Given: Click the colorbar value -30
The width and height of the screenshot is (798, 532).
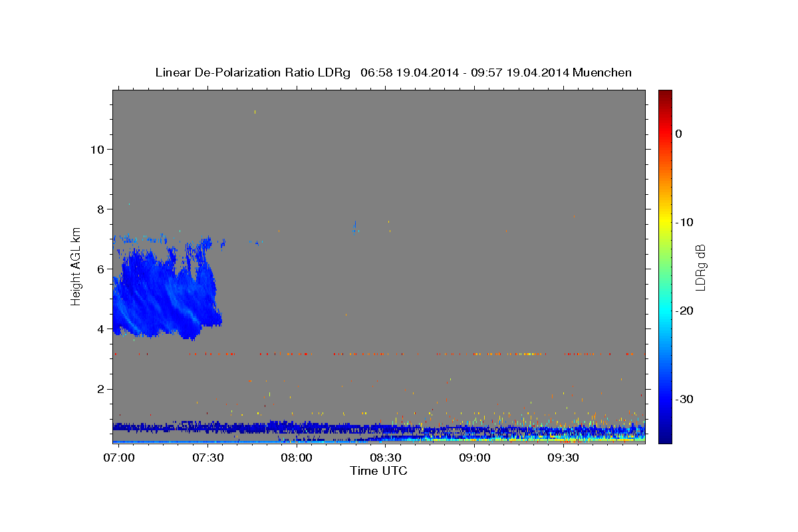Looking at the screenshot, I should 685,399.
